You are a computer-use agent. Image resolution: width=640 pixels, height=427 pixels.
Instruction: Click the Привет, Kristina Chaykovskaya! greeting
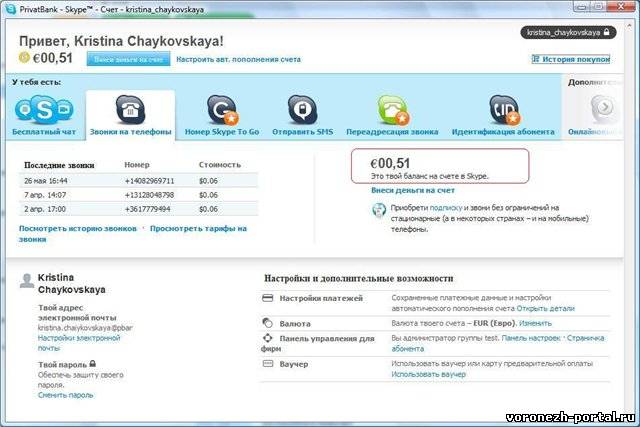click(x=121, y=41)
